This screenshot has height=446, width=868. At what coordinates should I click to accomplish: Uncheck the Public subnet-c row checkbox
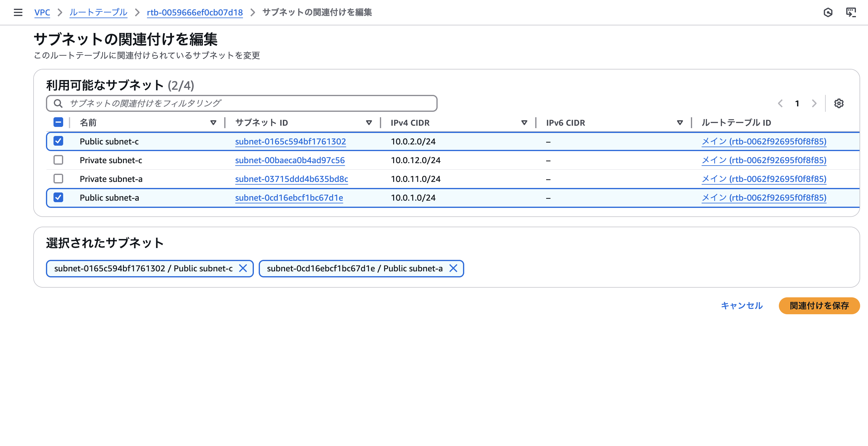[58, 141]
